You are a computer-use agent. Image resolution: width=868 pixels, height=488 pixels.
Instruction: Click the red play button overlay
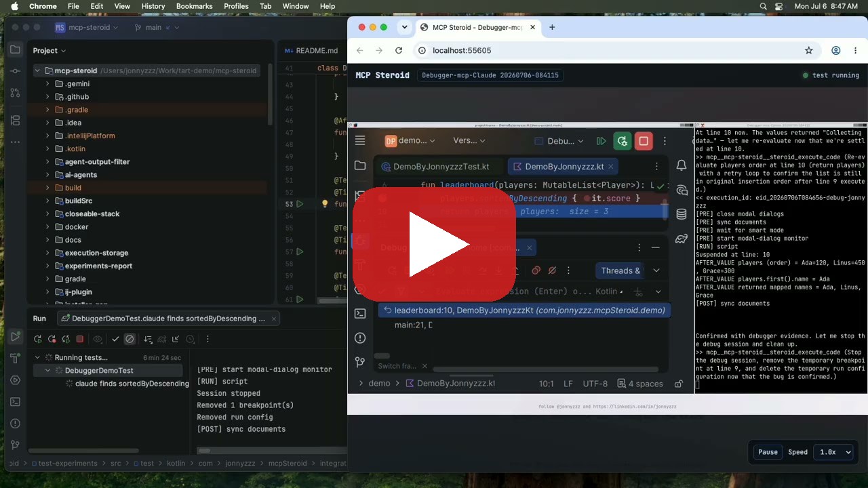point(434,244)
